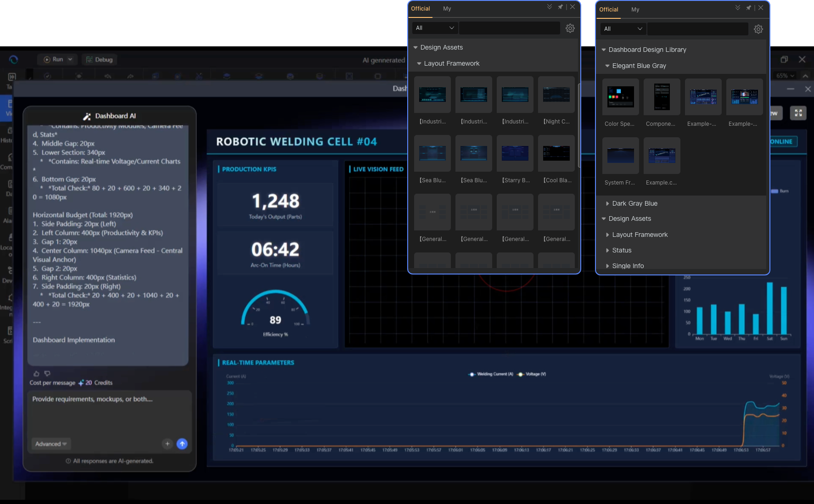Viewport: 814px width, 504px height.
Task: Switch to My tab in left panel
Action: click(447, 9)
